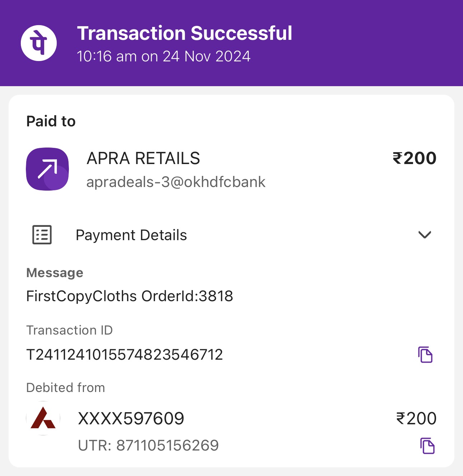Tap the Debited from label
This screenshot has height=476, width=463.
[x=66, y=388]
